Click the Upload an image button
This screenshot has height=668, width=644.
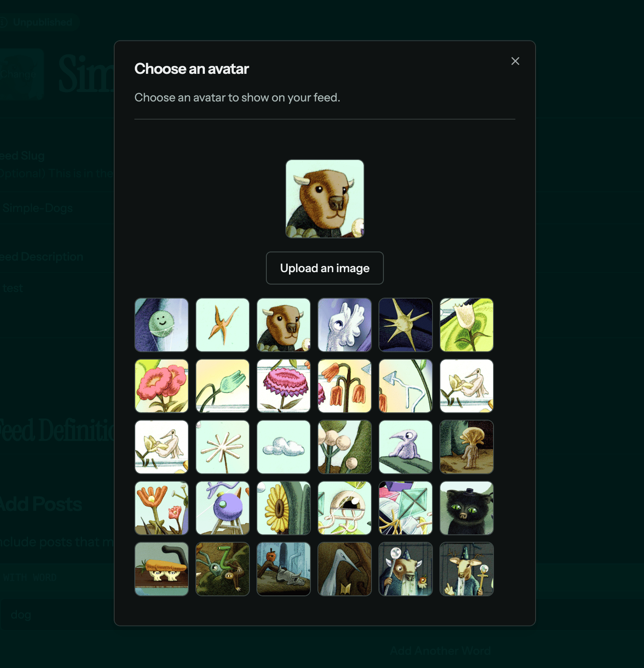click(x=325, y=268)
